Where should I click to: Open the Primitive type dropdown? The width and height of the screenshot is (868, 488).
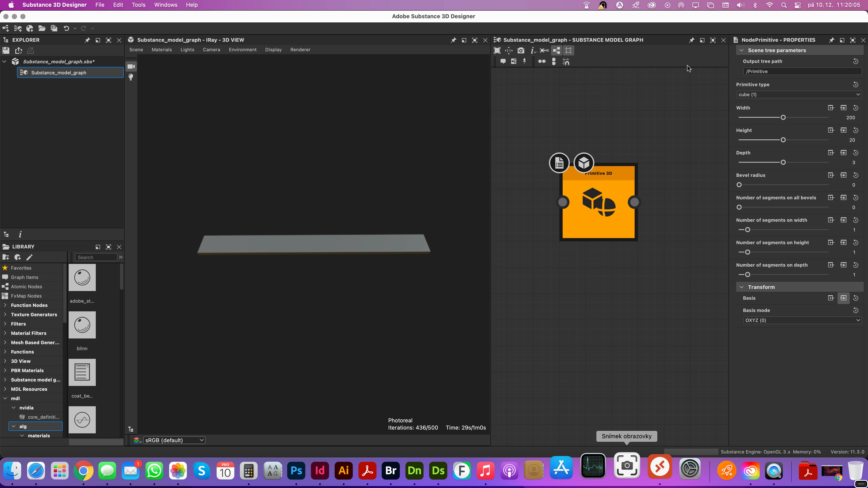coord(799,95)
